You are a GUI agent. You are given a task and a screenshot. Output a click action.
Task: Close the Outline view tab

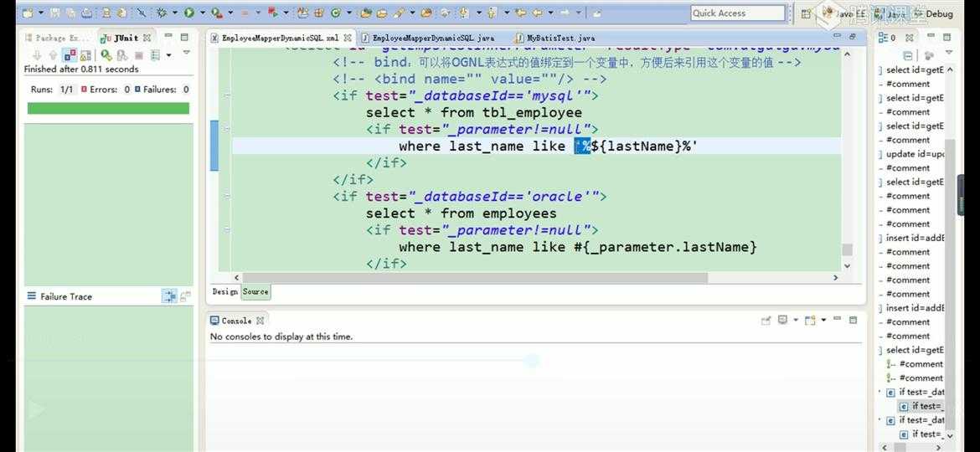click(910, 38)
